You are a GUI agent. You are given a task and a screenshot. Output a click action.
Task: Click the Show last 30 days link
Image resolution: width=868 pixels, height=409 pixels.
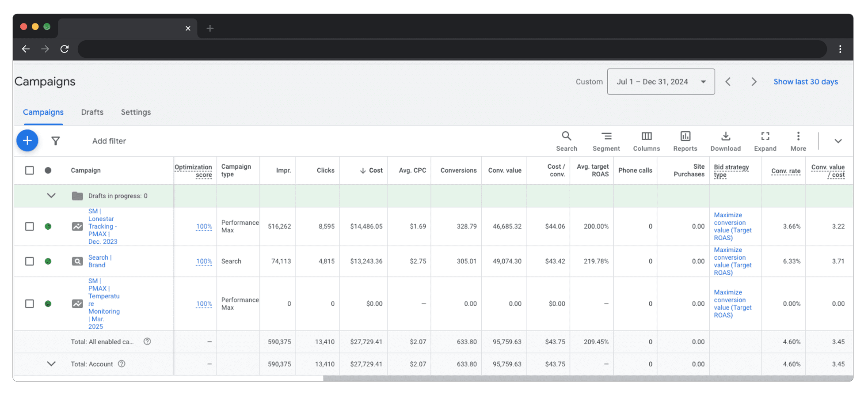click(x=805, y=82)
